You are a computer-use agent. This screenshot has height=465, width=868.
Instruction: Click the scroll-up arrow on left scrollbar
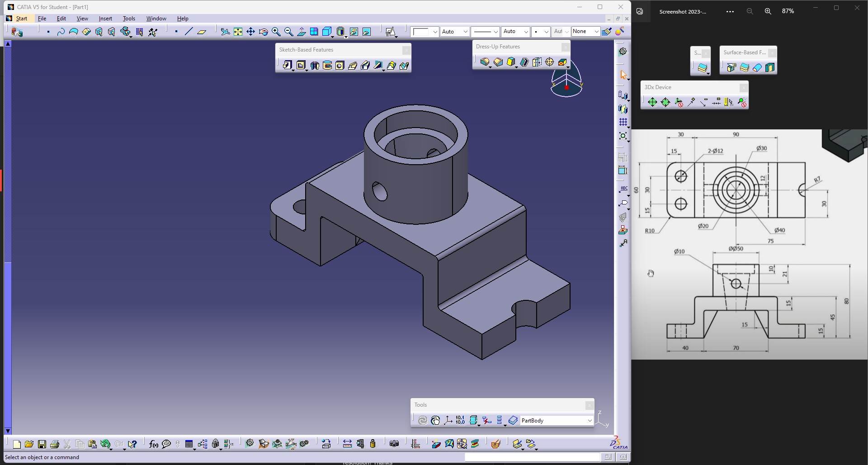[x=8, y=43]
